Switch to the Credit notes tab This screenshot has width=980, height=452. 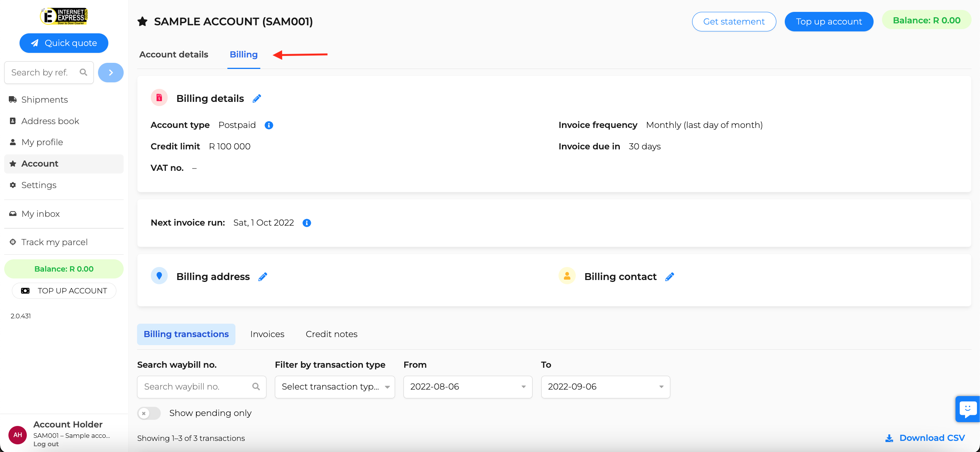tap(332, 334)
